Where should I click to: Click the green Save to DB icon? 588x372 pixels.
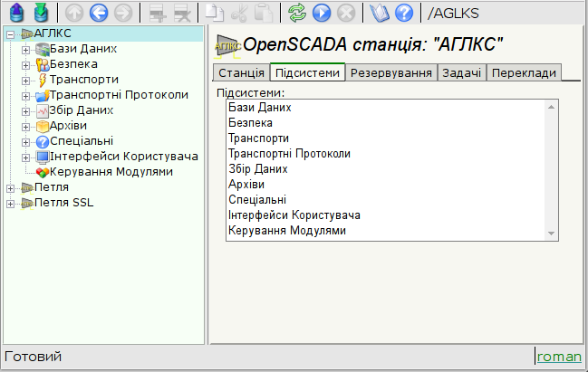coord(39,13)
